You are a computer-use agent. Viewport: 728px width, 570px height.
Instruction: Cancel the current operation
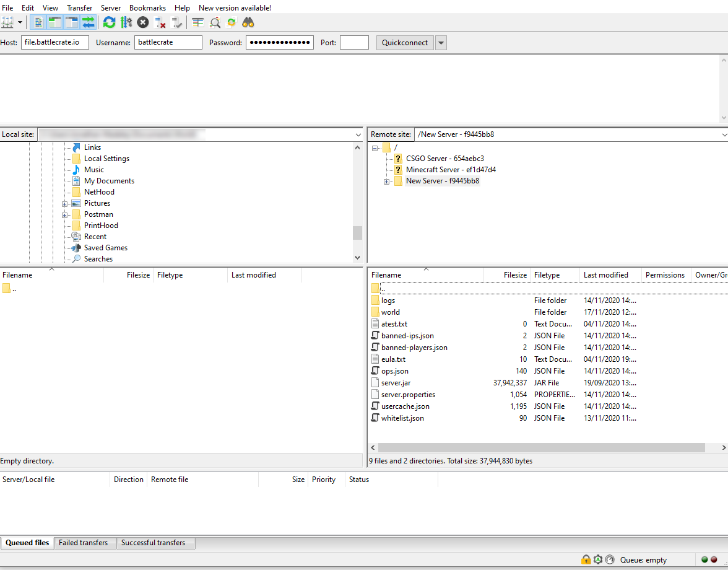coord(143,22)
